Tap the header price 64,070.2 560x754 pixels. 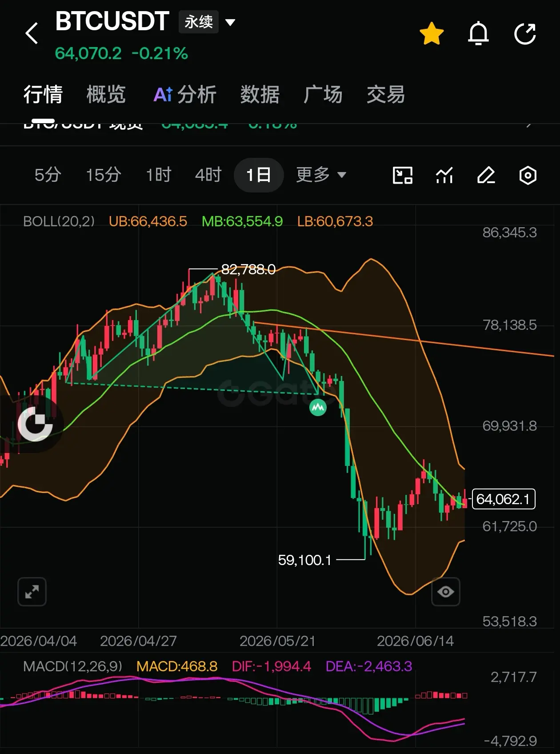pyautogui.click(x=88, y=53)
